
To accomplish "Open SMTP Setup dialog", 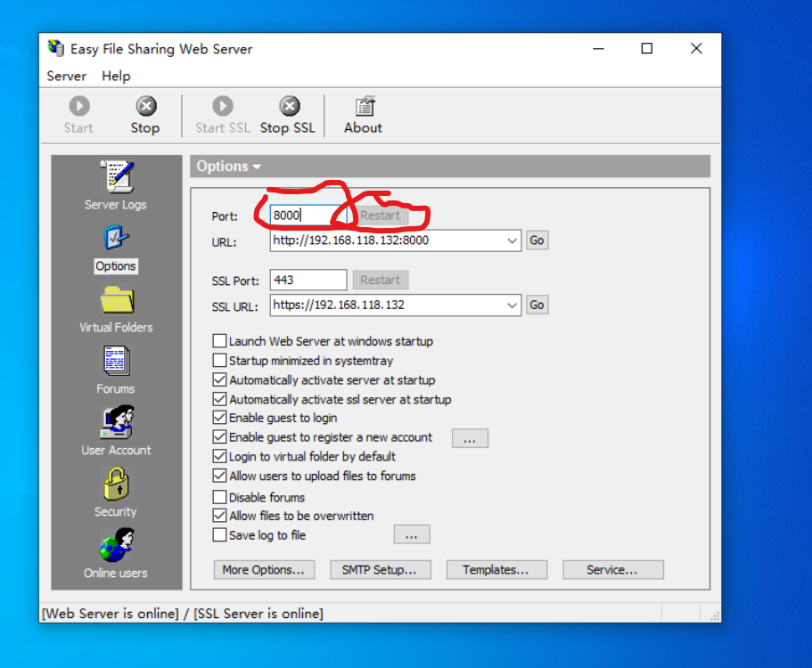I will (380, 570).
